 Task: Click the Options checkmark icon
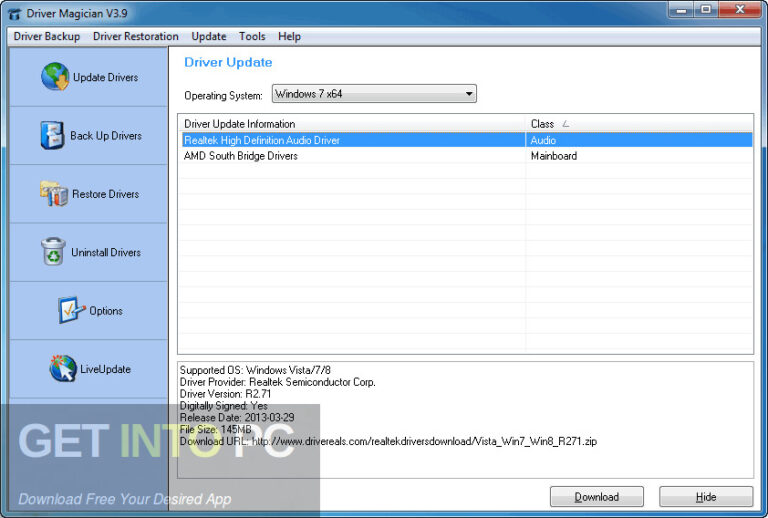(71, 310)
